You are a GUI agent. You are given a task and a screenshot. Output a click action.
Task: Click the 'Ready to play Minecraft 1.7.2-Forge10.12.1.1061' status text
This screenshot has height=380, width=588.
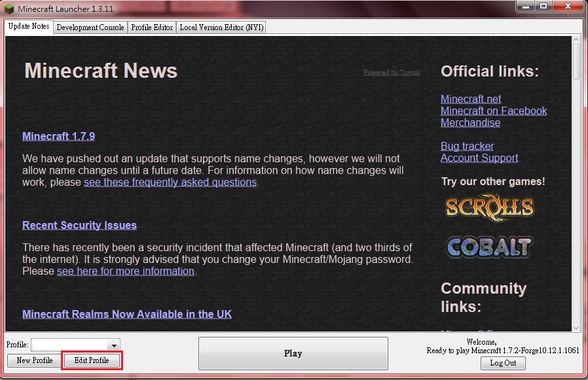pos(503,351)
